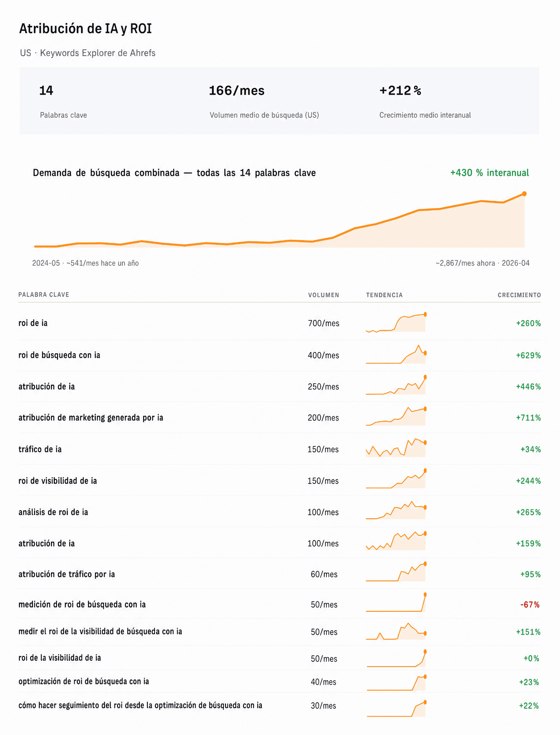Click the 200/mes volume value

pyautogui.click(x=323, y=418)
